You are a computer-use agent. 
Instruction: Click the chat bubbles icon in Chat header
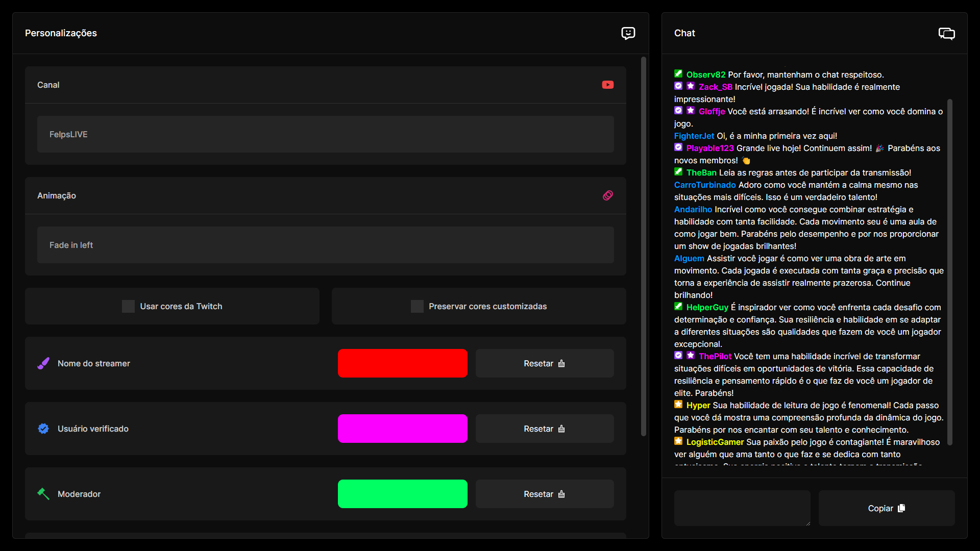tap(946, 34)
